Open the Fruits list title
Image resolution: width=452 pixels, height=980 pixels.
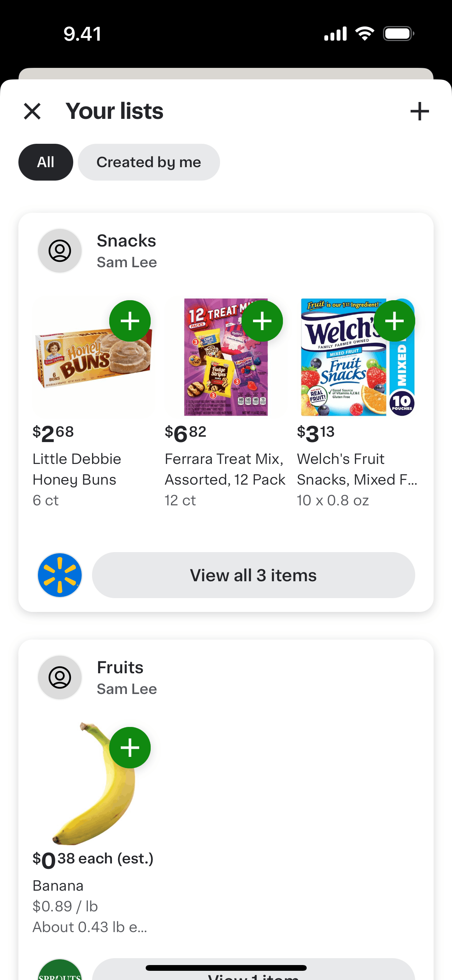coord(120,668)
